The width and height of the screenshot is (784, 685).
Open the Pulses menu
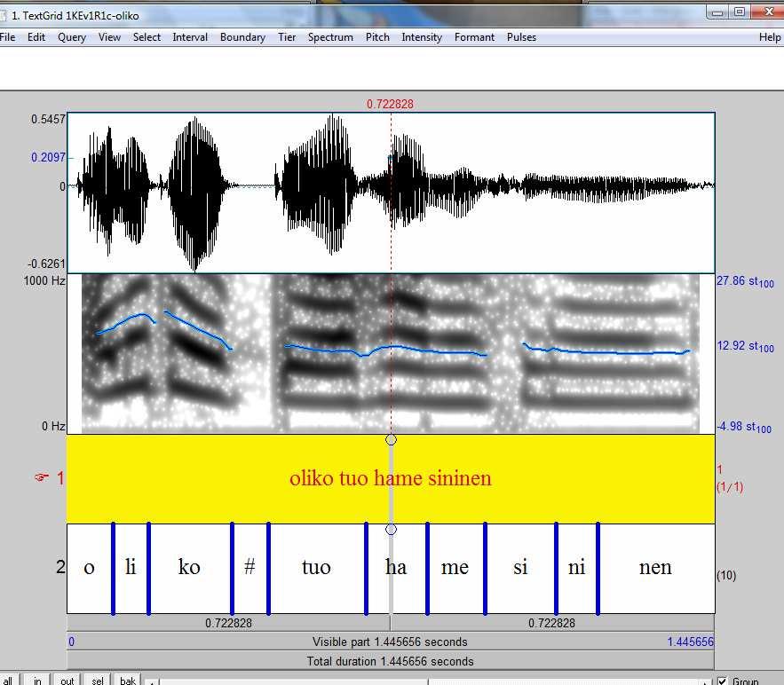point(521,37)
